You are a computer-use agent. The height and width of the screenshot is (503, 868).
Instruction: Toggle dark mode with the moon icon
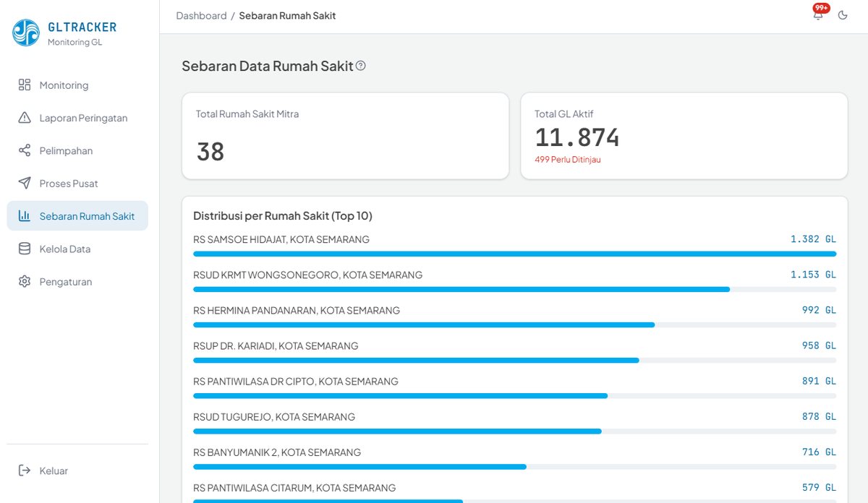click(x=843, y=15)
